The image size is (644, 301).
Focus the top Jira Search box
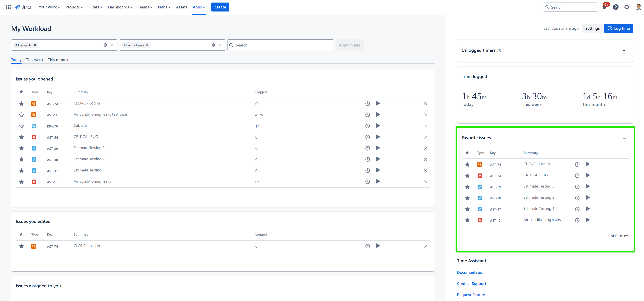click(570, 7)
